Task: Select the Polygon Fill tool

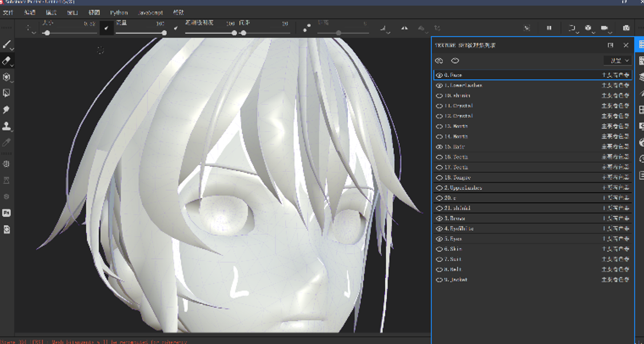Action: click(x=7, y=93)
